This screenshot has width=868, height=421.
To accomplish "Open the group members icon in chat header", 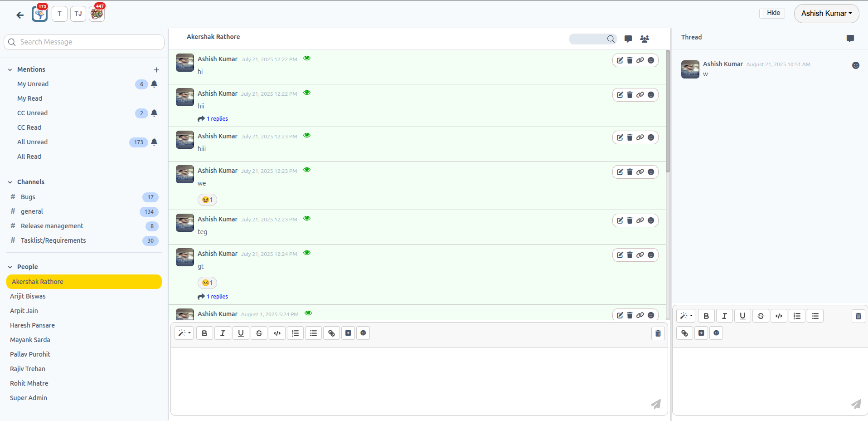I will [644, 39].
